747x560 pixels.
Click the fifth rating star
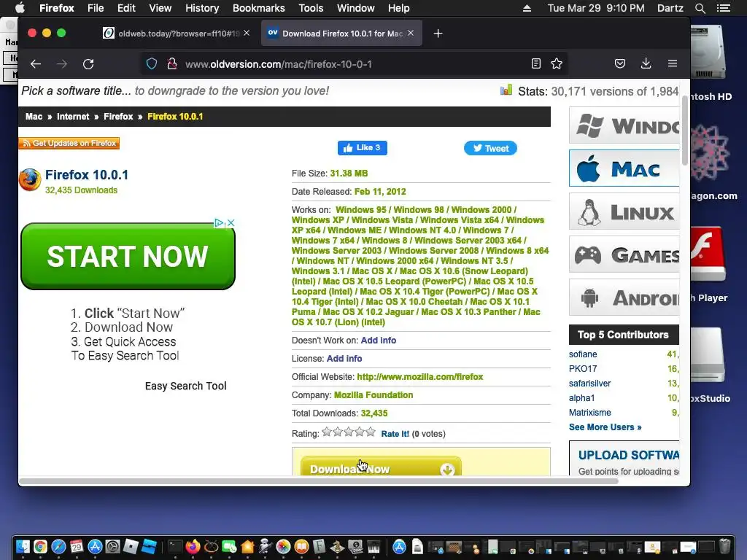(x=371, y=432)
